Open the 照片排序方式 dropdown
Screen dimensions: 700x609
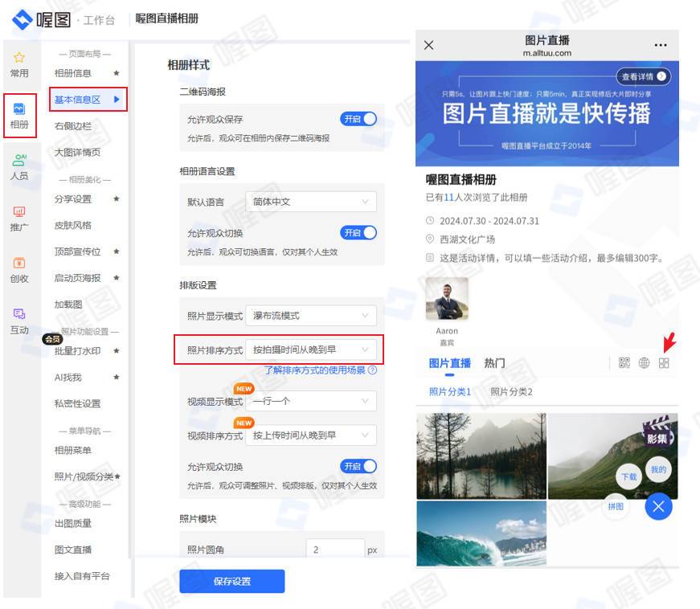coord(311,349)
